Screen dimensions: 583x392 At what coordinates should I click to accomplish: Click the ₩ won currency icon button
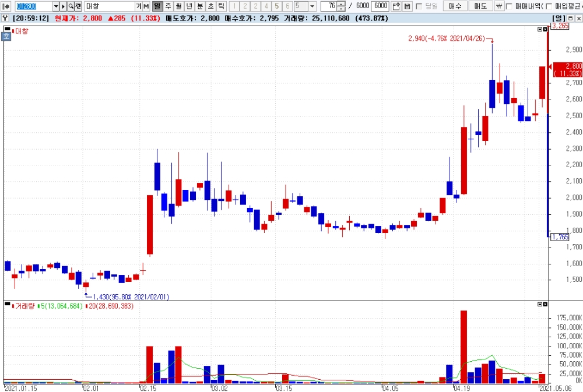(x=499, y=6)
